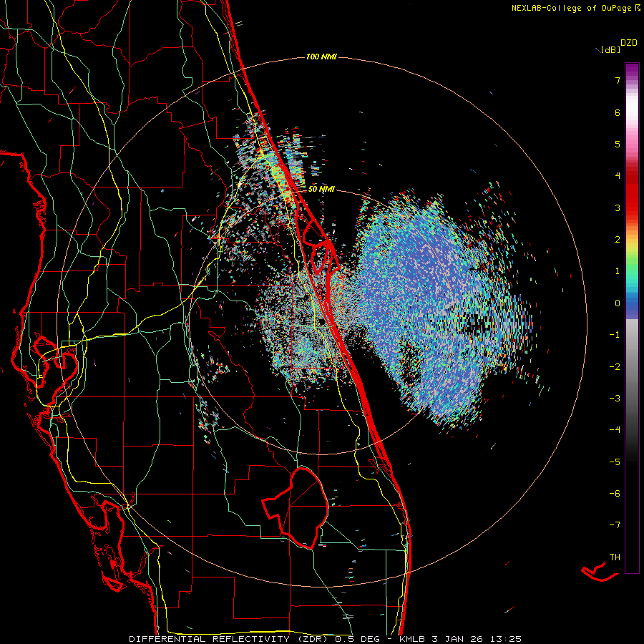Image resolution: width=644 pixels, height=644 pixels.
Task: Select the 1 dB scale label
Action: click(618, 271)
